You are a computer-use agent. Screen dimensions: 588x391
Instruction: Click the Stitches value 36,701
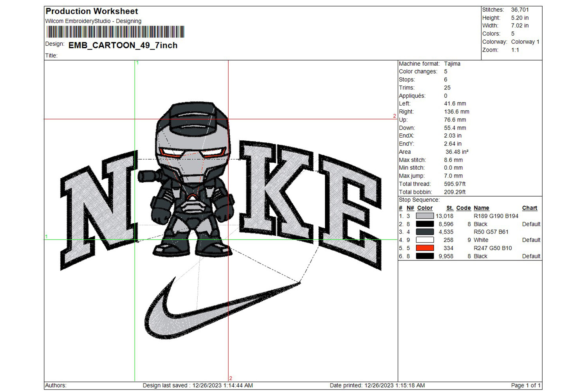(x=520, y=10)
